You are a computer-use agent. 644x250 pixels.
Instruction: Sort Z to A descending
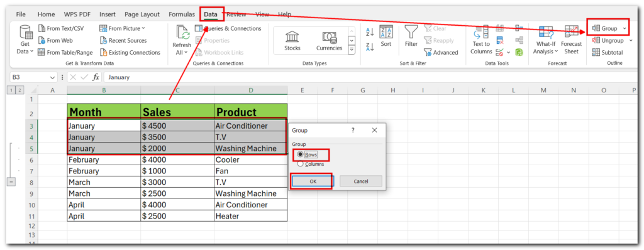370,47
